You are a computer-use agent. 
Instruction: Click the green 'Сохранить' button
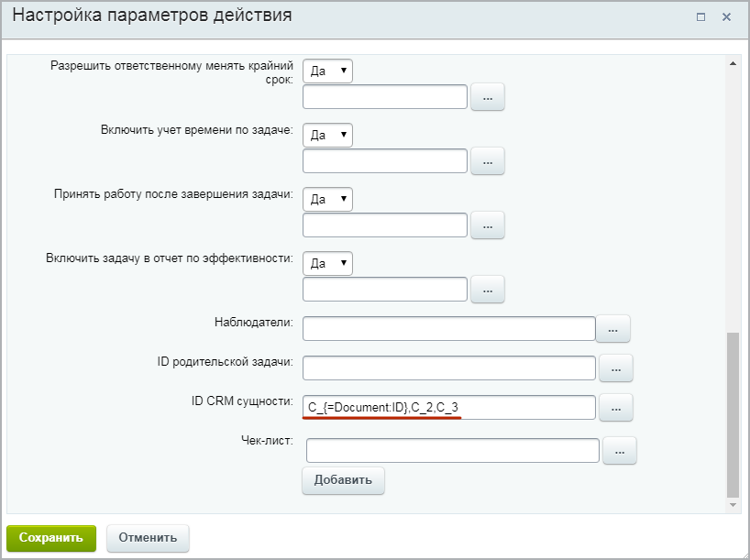coord(51,538)
